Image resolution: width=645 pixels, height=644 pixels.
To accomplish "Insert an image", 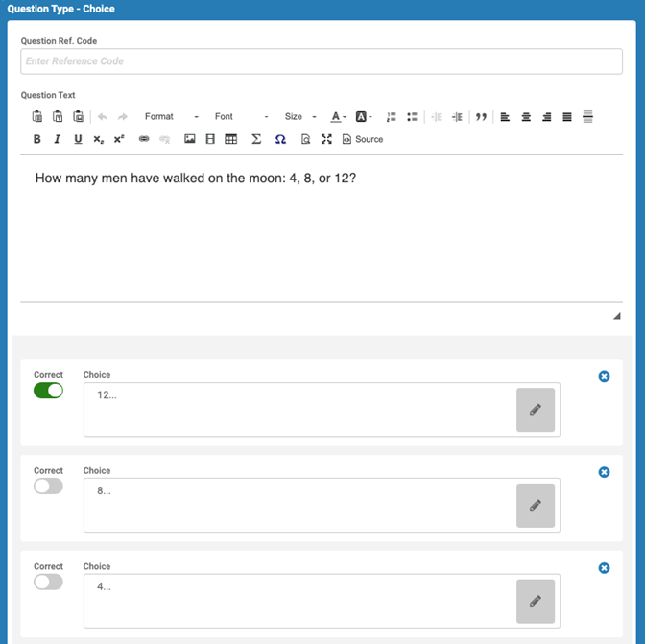I will pos(190,139).
